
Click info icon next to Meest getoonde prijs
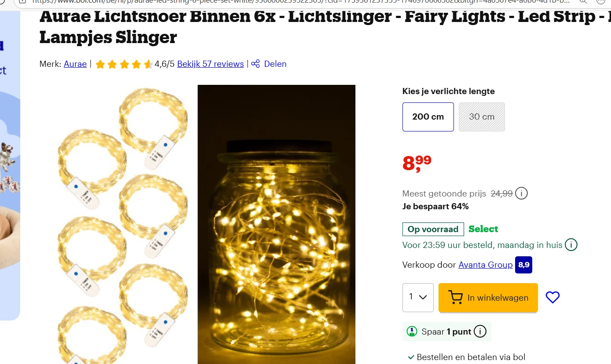click(x=521, y=193)
